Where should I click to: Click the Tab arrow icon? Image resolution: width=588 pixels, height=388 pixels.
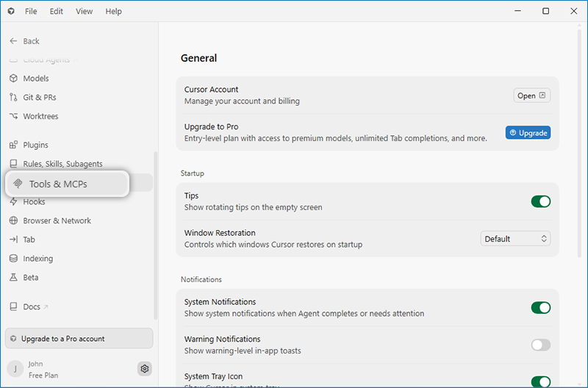click(13, 239)
